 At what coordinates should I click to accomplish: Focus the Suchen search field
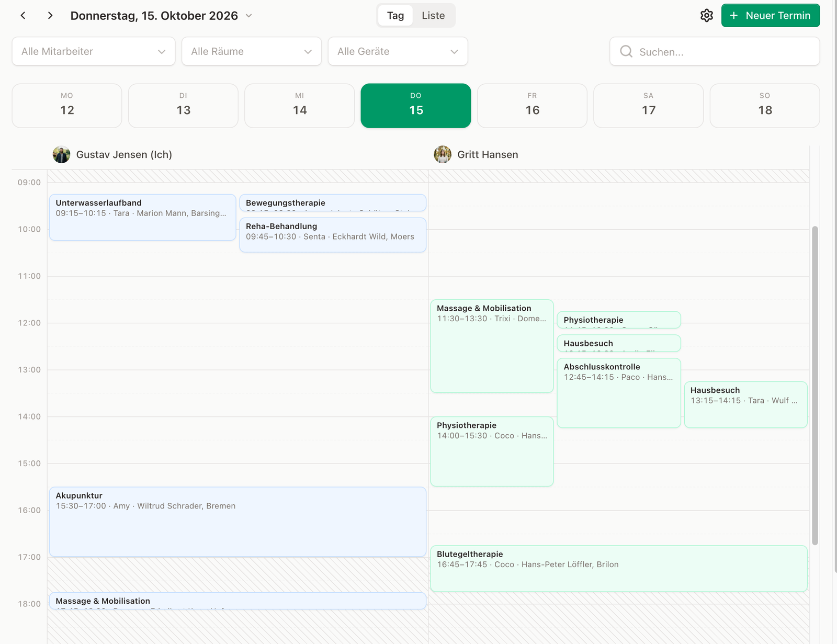point(715,51)
